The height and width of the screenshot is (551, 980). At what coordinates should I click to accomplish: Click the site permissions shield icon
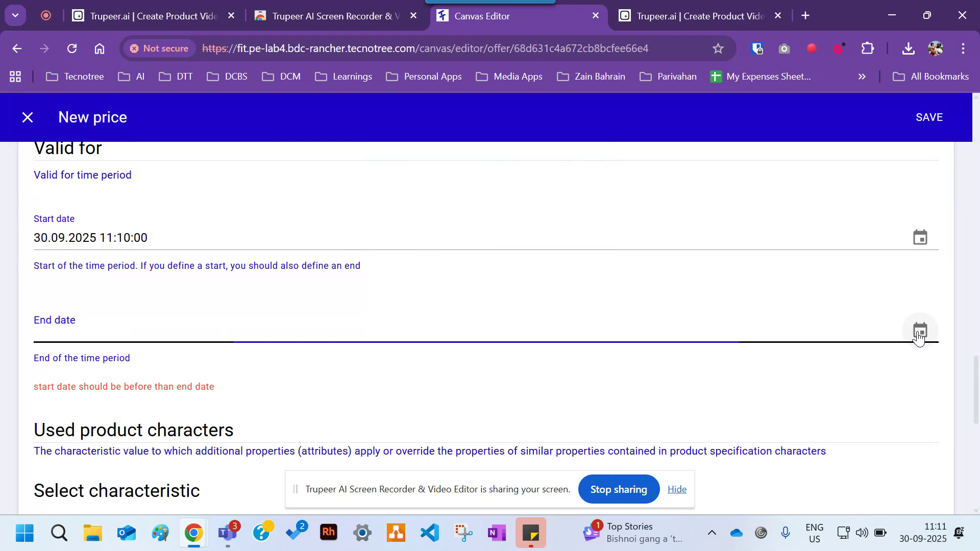(x=757, y=48)
